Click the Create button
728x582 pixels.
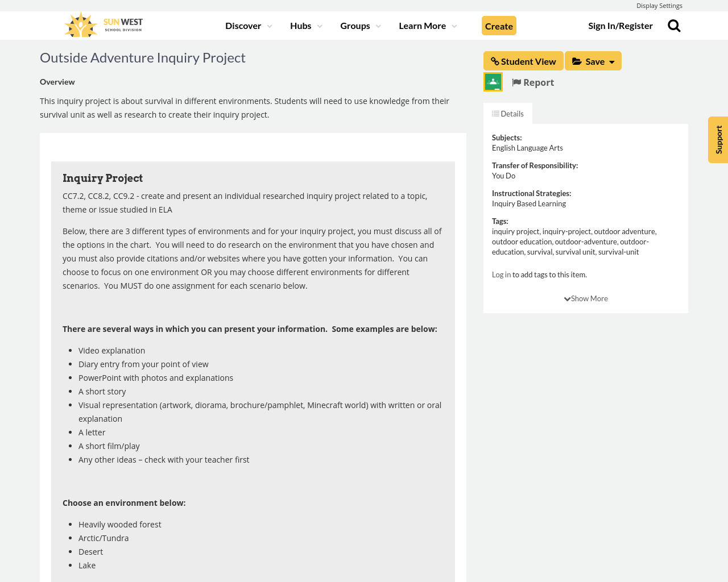[x=499, y=25]
